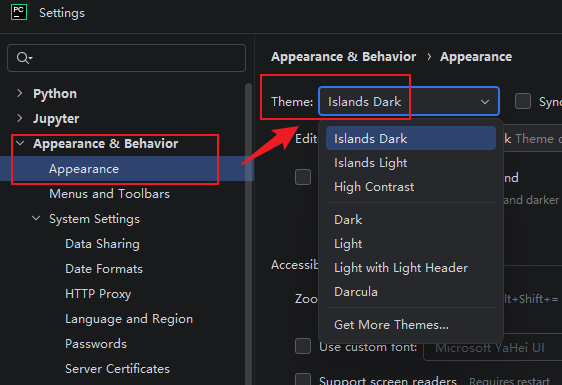Screen dimensions: 562x385
Task: Enable the Use custom font checkbox
Action: pyautogui.click(x=303, y=346)
